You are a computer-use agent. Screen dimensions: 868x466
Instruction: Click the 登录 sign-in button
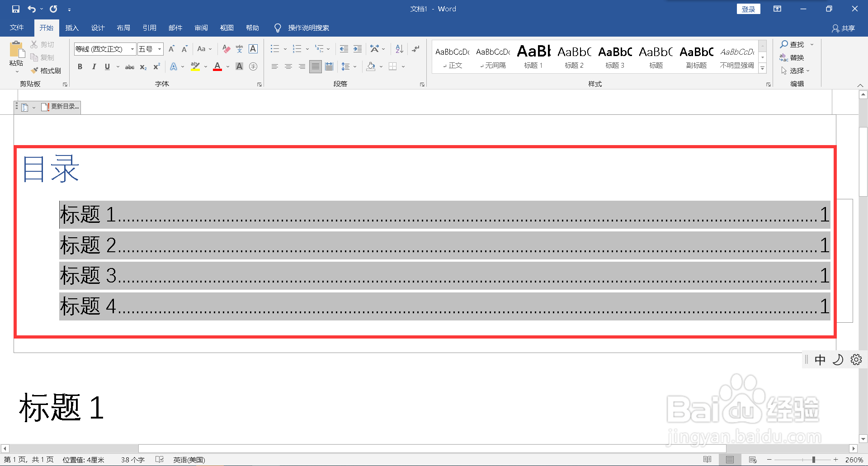coord(749,9)
